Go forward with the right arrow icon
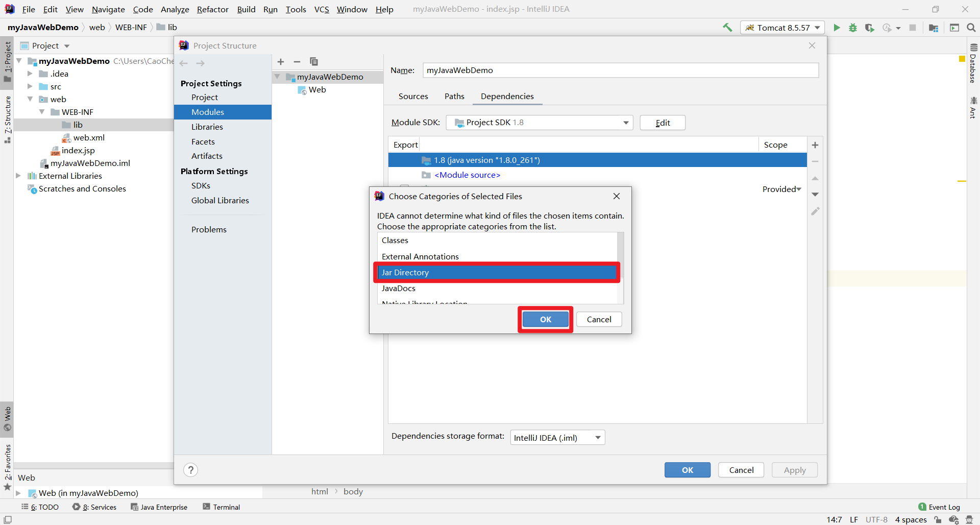This screenshot has height=525, width=980. (200, 63)
